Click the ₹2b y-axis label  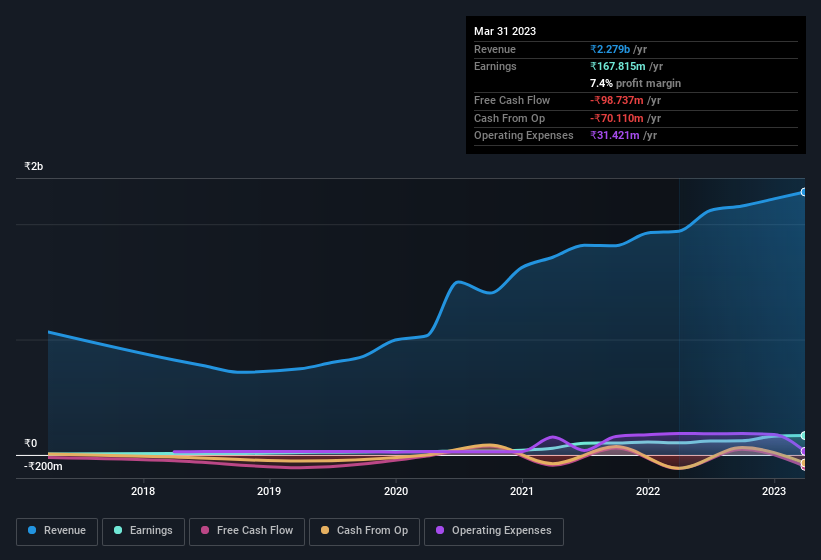[x=34, y=166]
